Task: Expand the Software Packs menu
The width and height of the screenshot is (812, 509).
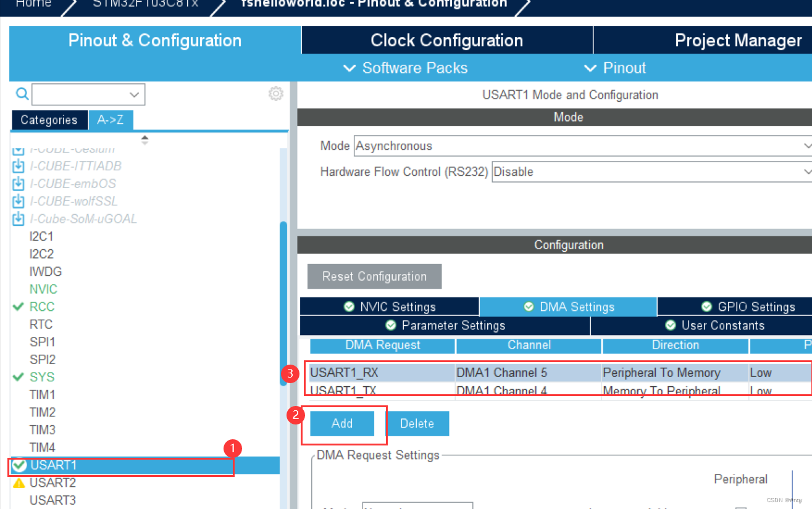Action: (x=406, y=68)
